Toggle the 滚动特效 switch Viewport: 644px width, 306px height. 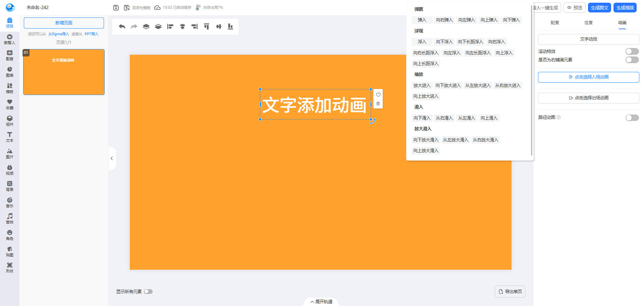pos(632,51)
